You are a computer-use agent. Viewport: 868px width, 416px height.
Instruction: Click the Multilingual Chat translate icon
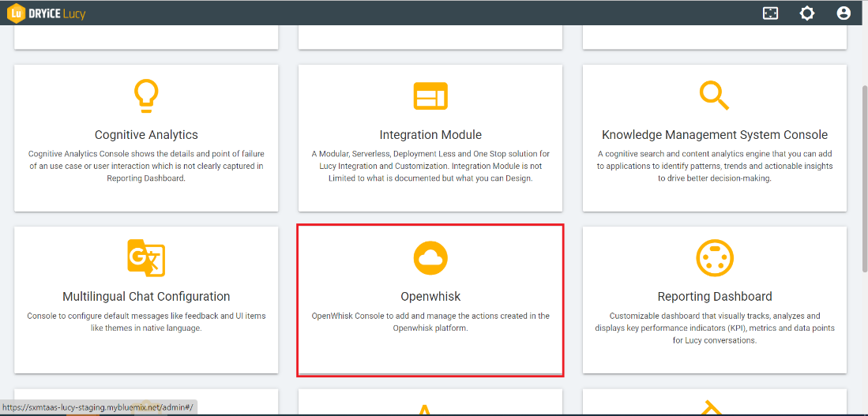[x=146, y=258]
